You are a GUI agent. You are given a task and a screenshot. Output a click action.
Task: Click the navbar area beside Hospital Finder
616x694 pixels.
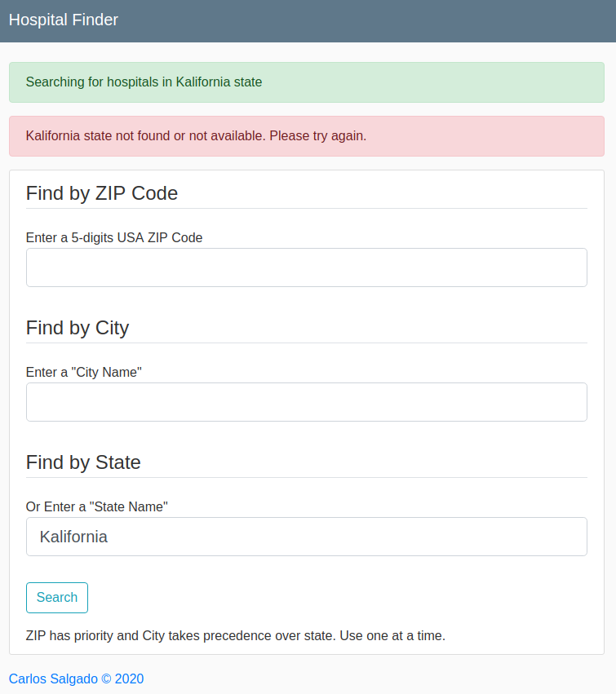tap(367, 20)
